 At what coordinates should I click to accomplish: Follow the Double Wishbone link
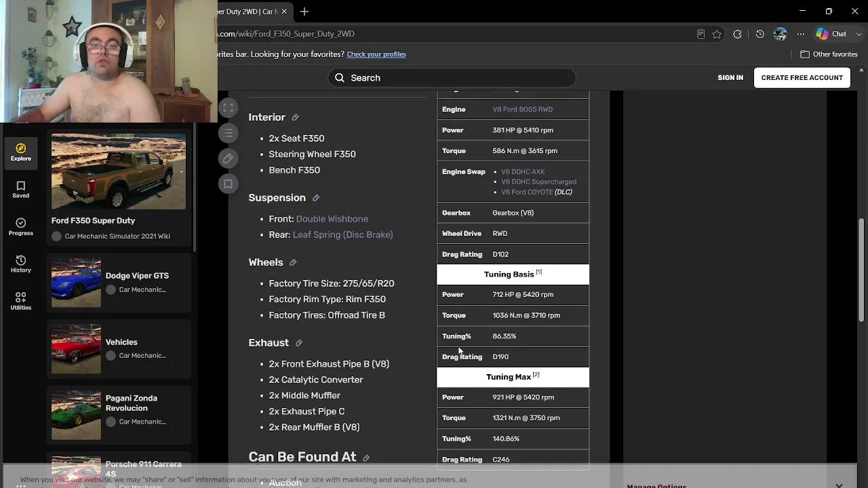pos(332,219)
